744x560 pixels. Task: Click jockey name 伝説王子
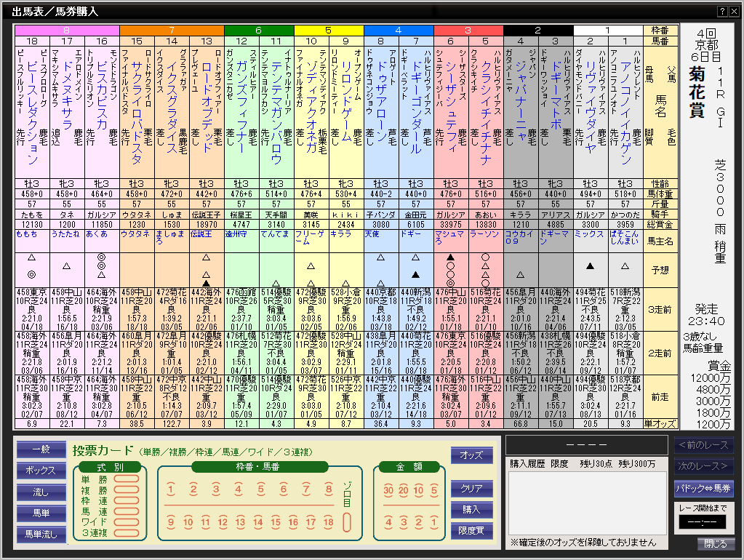[x=207, y=215]
